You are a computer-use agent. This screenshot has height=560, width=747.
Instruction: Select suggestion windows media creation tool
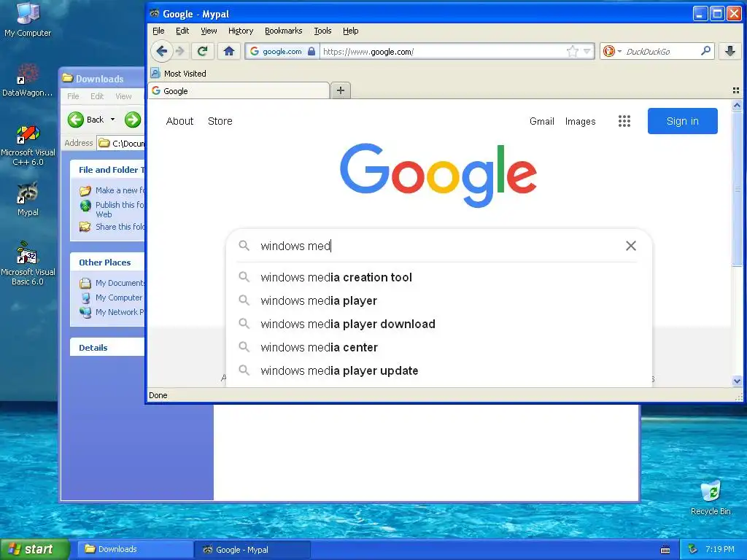[x=438, y=277]
